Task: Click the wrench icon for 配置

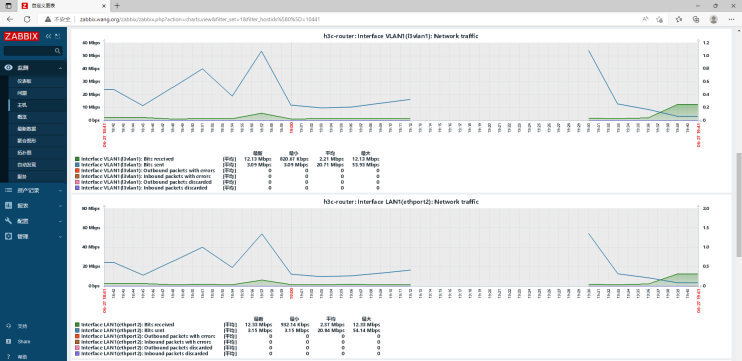Action: pos(8,221)
